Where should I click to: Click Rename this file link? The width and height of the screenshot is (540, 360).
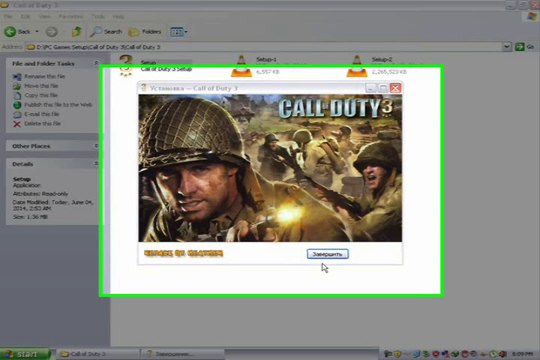[x=44, y=76]
